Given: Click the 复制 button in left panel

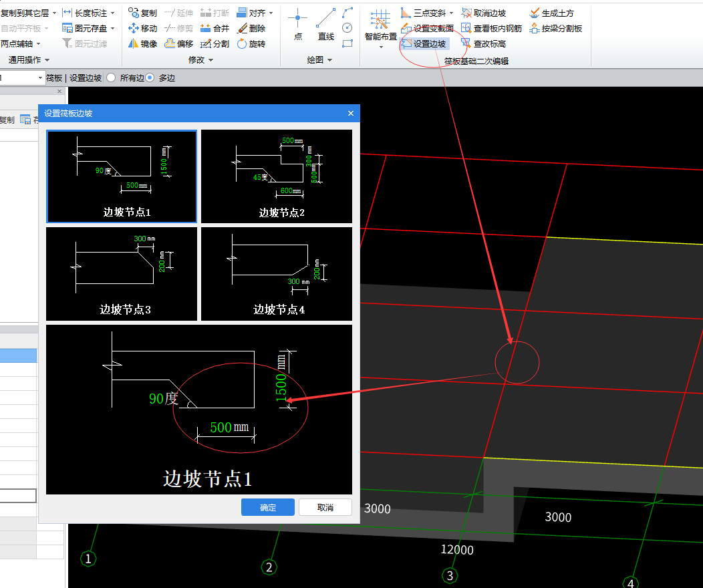Looking at the screenshot, I should point(7,120).
